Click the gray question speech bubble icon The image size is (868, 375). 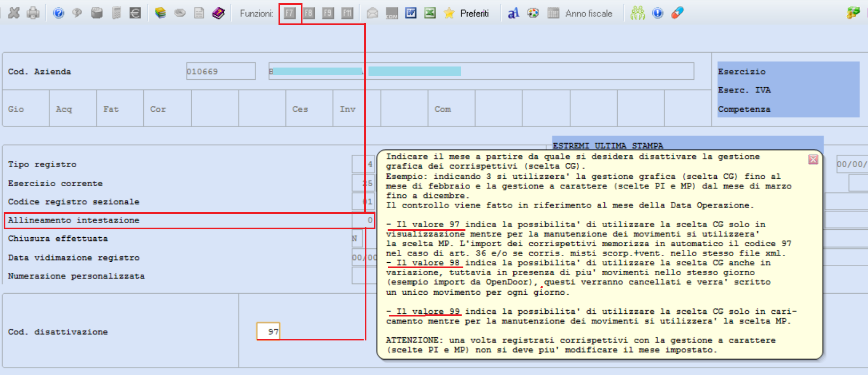click(x=77, y=13)
